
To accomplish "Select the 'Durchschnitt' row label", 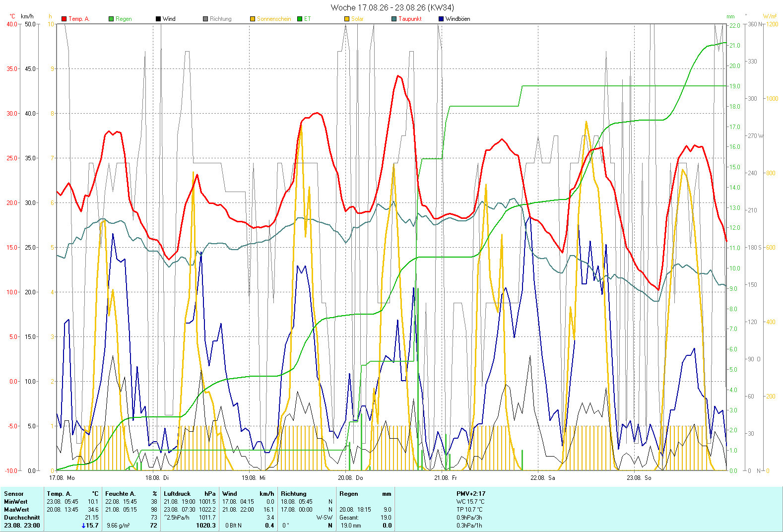I will point(22,518).
